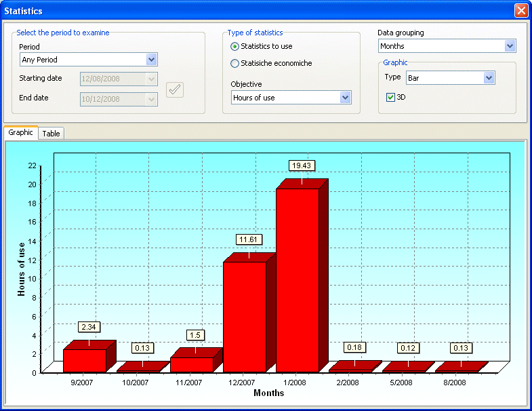Switch to the Graphic tab
532x411 pixels.
[21, 132]
